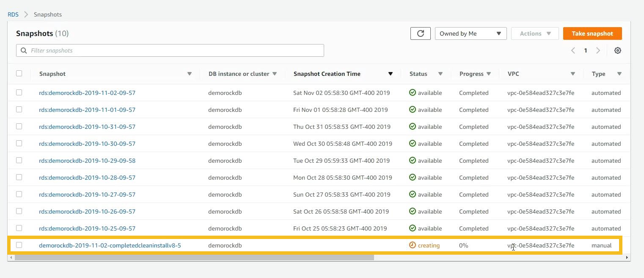Viewport: 644px width, 278px height.
Task: Sort by Snapshot column arrow
Action: 190,74
